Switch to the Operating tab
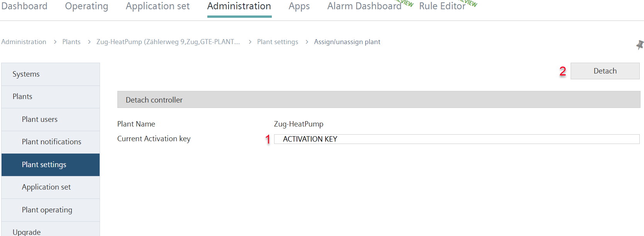644x236 pixels. tap(86, 6)
